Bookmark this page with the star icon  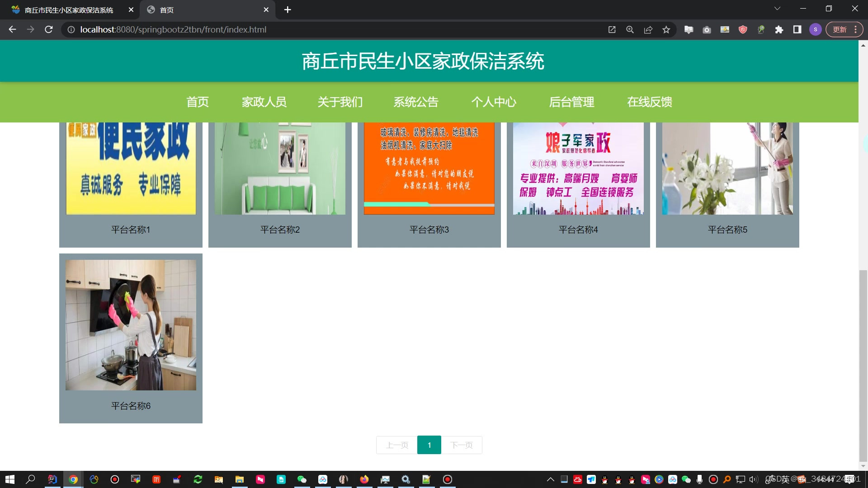pyautogui.click(x=666, y=30)
